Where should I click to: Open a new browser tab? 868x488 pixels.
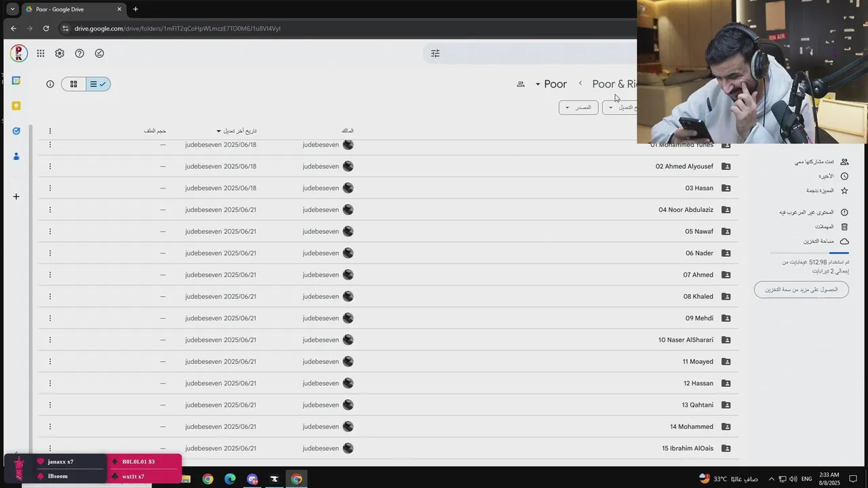tap(136, 9)
